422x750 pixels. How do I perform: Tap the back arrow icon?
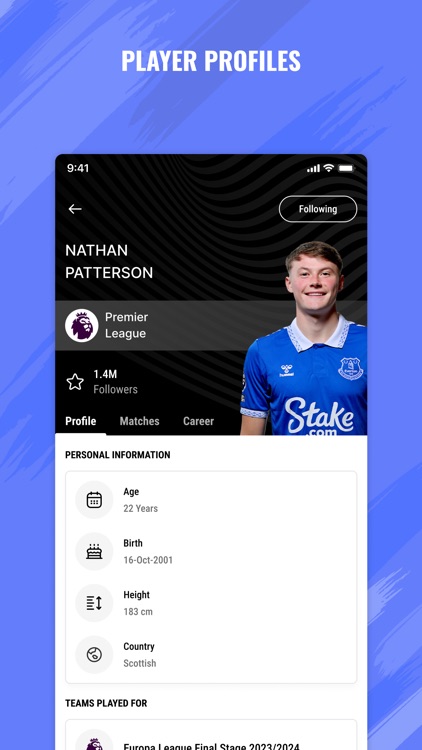(75, 209)
